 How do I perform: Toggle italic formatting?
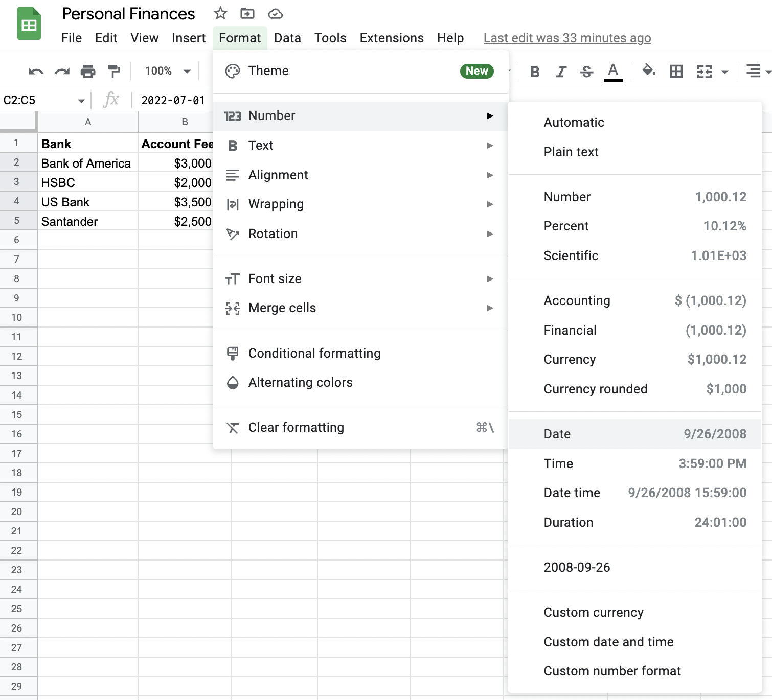(561, 72)
